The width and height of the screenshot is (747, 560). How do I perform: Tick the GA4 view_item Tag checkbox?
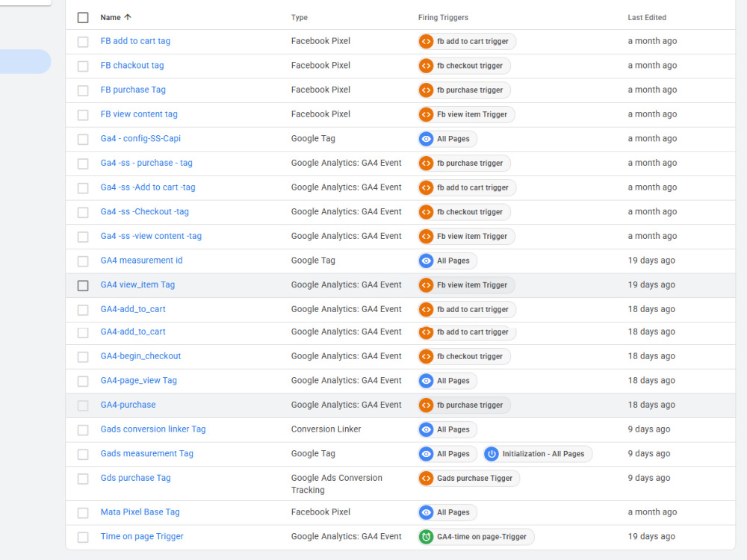tap(83, 285)
